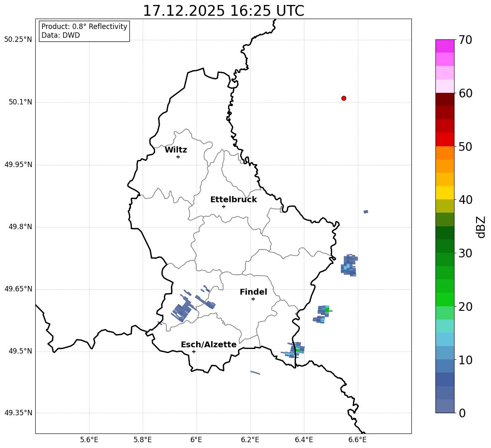Click the 60 tick on colorbar

point(465,93)
